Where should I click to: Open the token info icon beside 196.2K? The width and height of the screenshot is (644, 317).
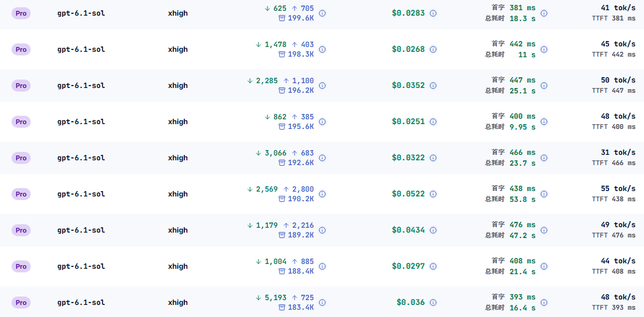pos(322,86)
